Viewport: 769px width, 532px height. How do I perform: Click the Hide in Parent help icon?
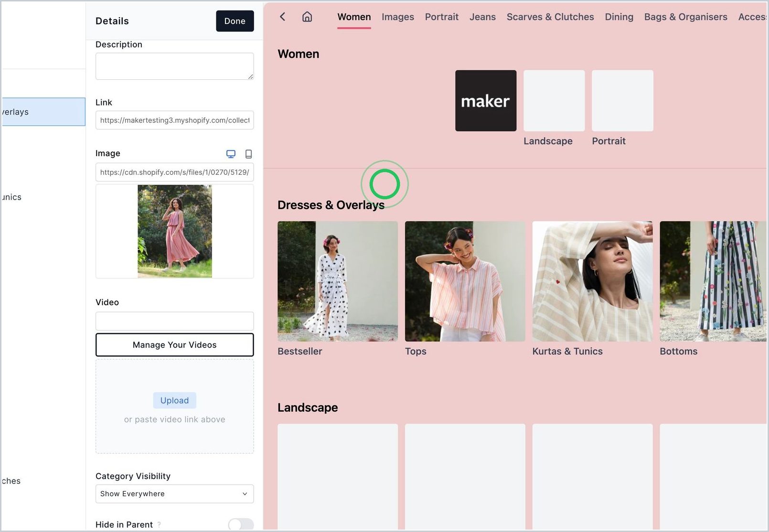[x=159, y=524]
